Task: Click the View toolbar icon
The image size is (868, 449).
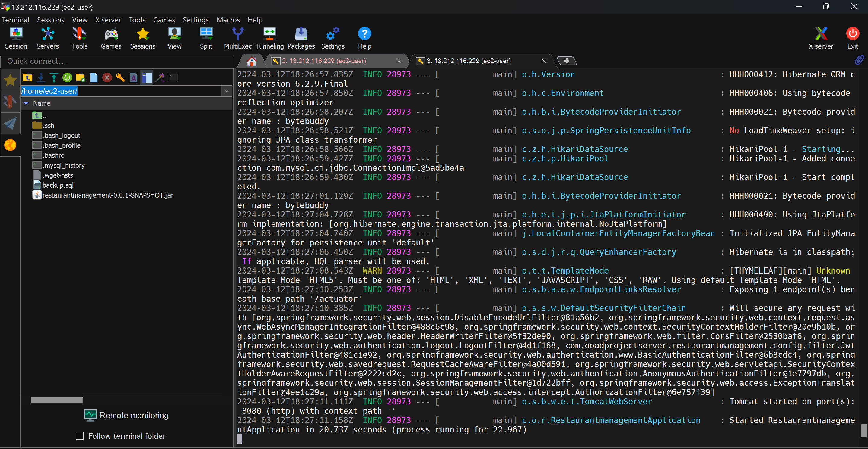Action: [174, 38]
